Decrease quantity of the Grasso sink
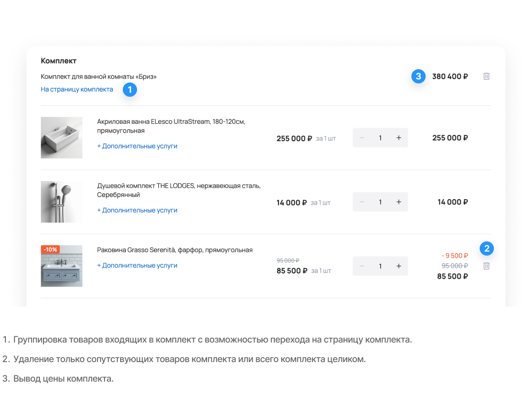 (362, 266)
